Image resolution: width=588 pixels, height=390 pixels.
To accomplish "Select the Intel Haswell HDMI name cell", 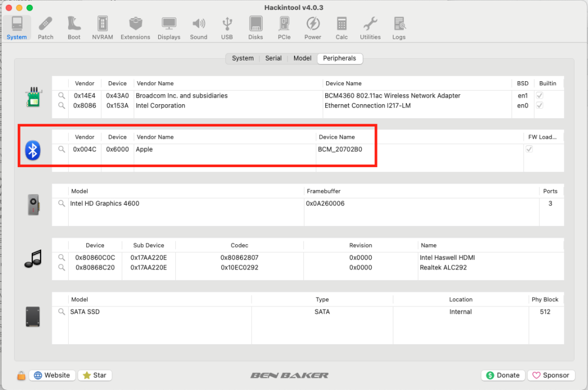I will 447,258.
